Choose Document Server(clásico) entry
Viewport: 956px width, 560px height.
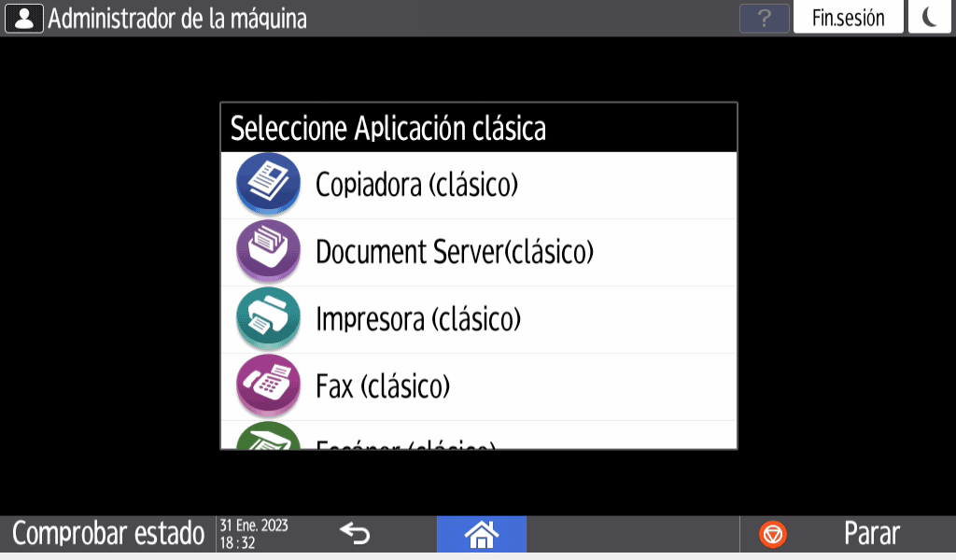[x=479, y=252]
